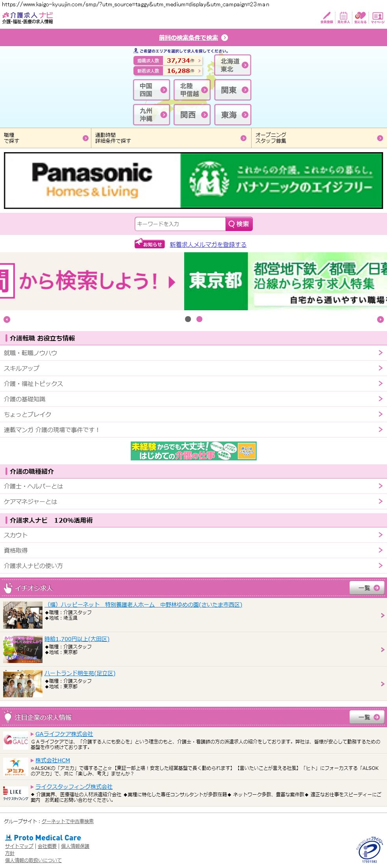Click the アミカ company logo
Viewport: 387px width, 868px height.
point(15,767)
